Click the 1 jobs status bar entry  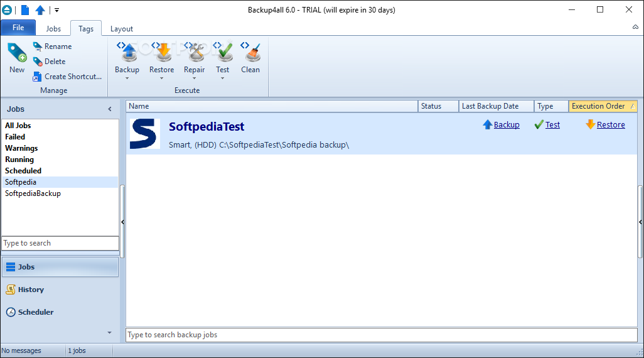pos(77,350)
